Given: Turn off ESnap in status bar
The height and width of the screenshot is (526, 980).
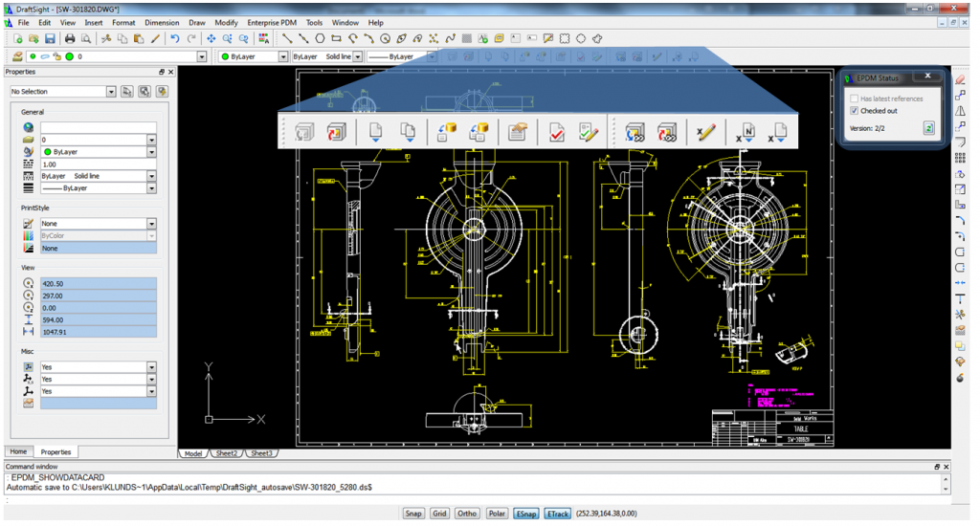Looking at the screenshot, I should (525, 514).
